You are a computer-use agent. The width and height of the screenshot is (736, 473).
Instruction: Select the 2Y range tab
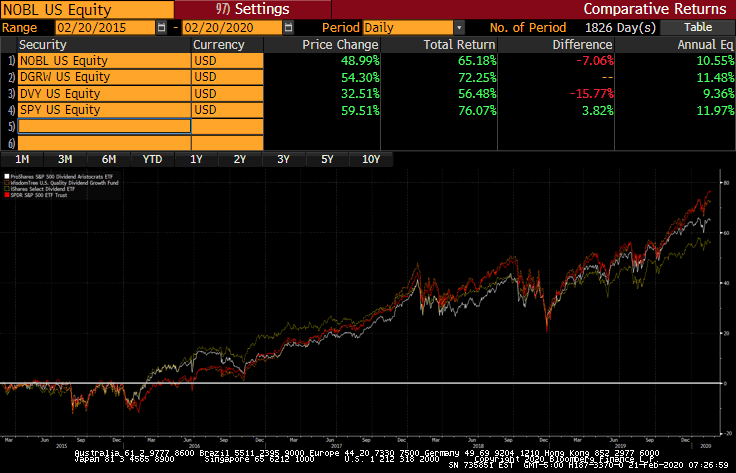(240, 159)
